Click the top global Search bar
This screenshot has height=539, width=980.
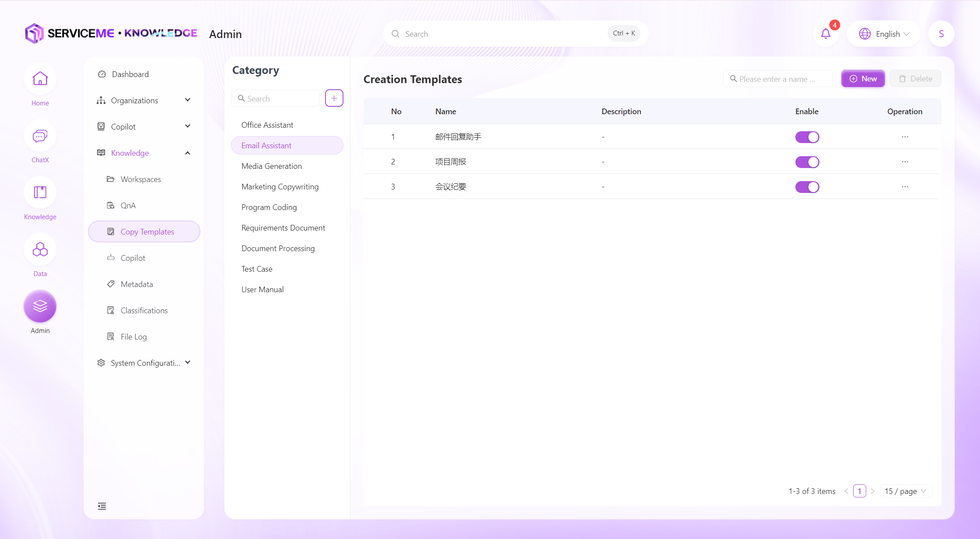click(503, 34)
